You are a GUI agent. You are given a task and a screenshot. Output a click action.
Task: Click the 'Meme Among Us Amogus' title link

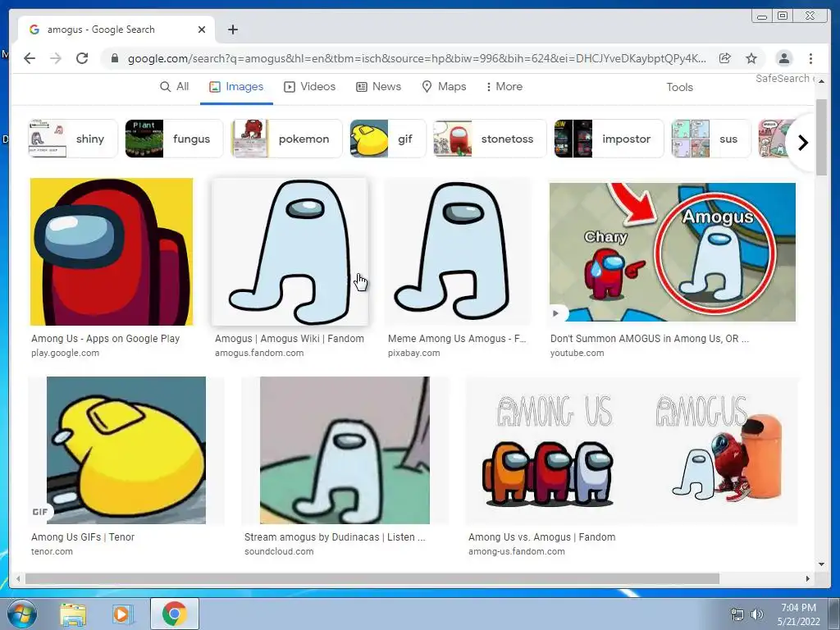[457, 339]
